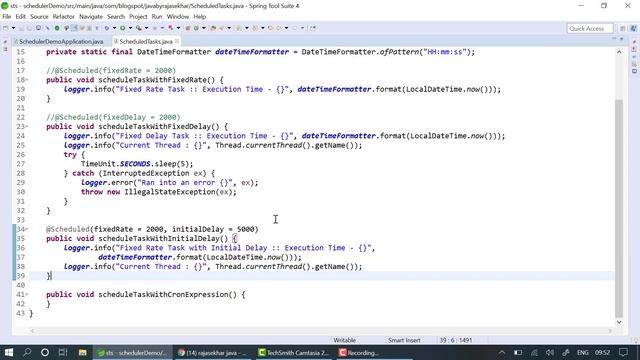Click the Open Type icon in the toolbar
The image size is (640, 360).
(213, 28)
